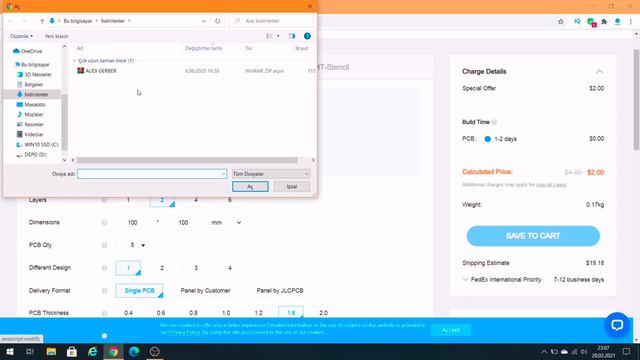Expand FedEx International Priority shipping options
Image resolution: width=640 pixels, height=360 pixels.
click(x=465, y=280)
